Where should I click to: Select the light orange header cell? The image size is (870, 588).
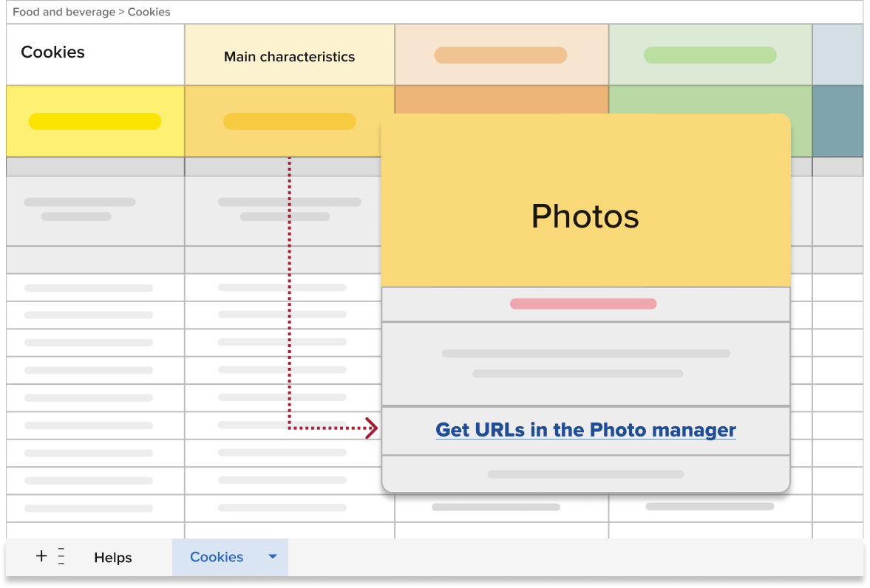pos(501,55)
